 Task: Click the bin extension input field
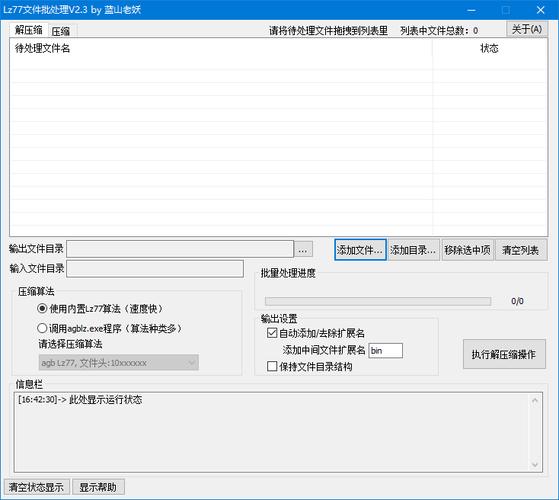(385, 350)
